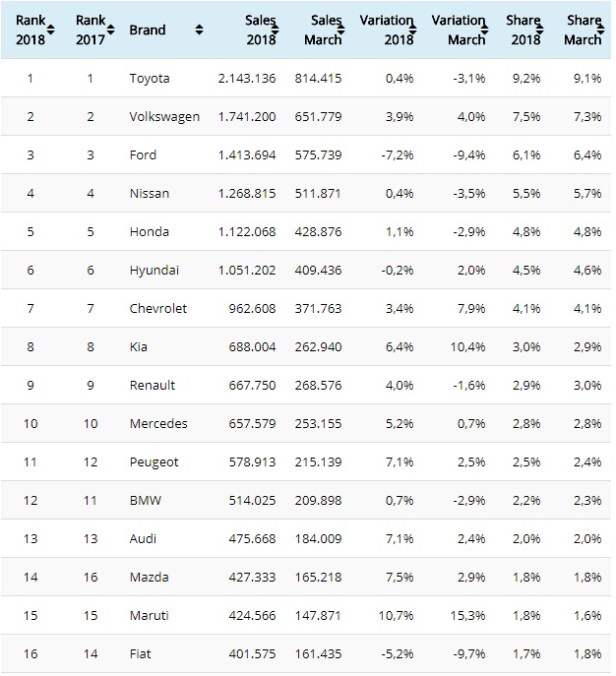Click Nissan's Sales March figure 511.871
This screenshot has width=616, height=676.
(317, 193)
